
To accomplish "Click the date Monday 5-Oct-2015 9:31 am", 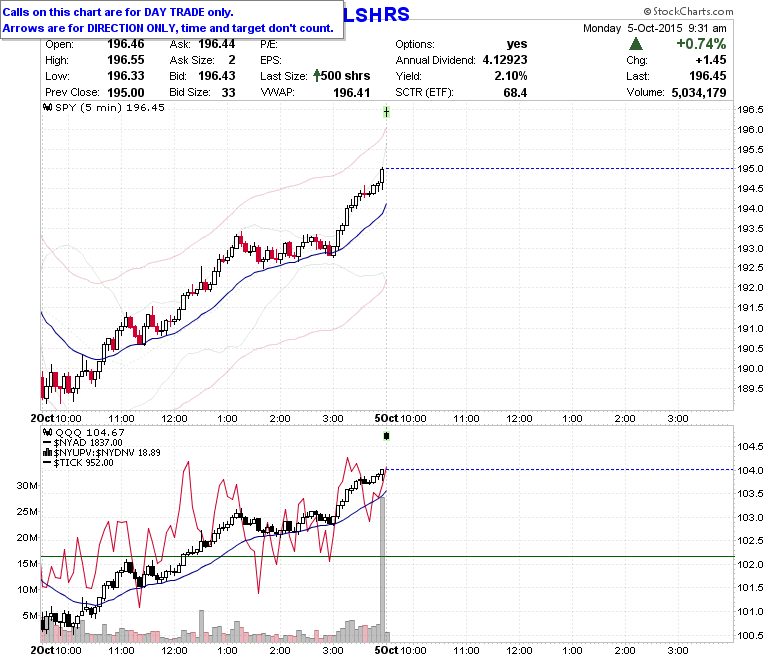I will click(655, 28).
